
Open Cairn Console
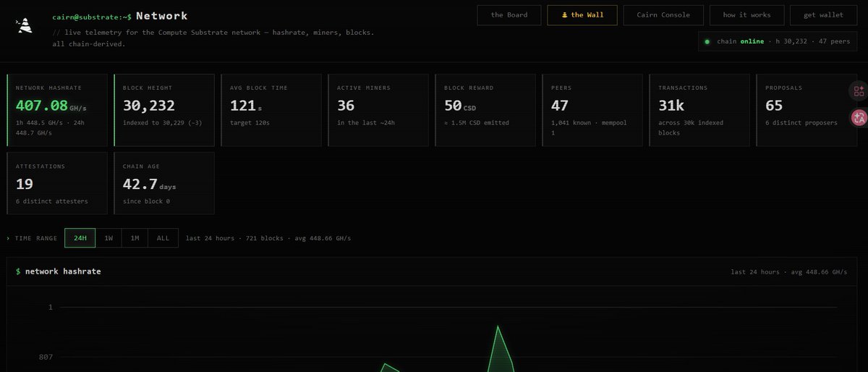coord(663,15)
